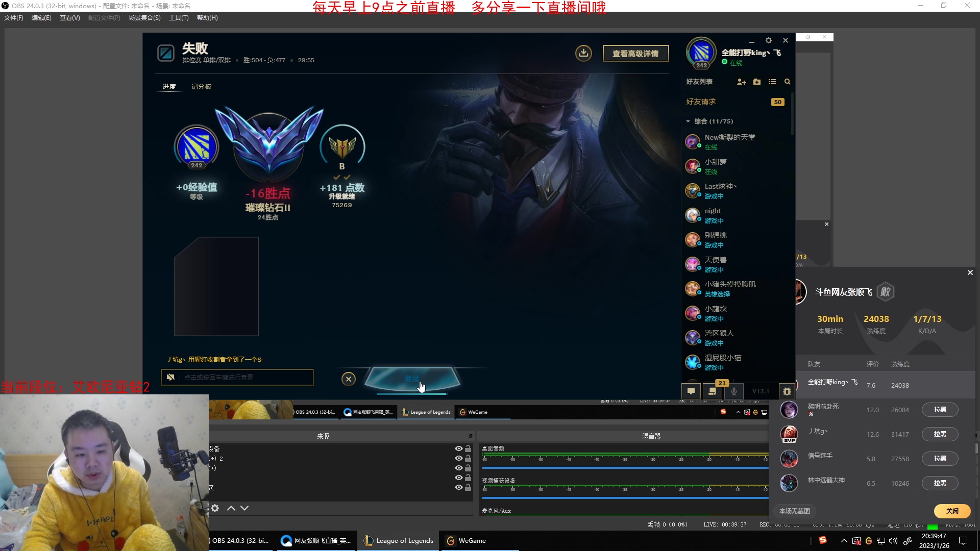Open source properties gear in OBS Sources

[215, 508]
